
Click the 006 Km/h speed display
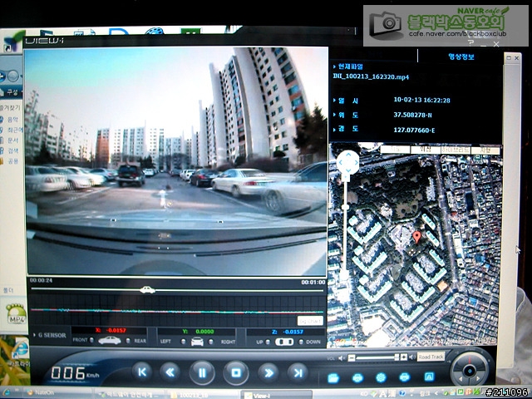click(x=76, y=373)
